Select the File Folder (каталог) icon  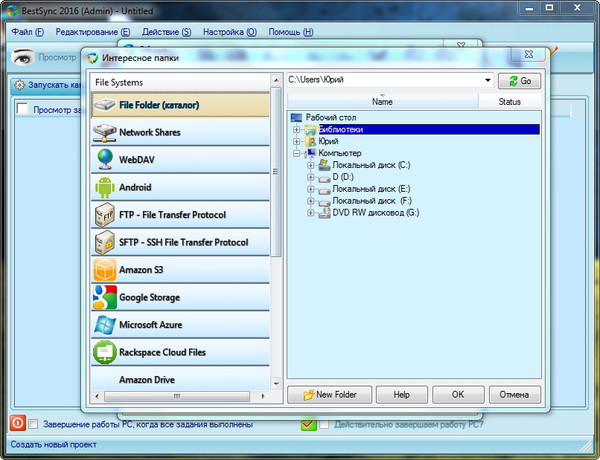click(x=104, y=103)
